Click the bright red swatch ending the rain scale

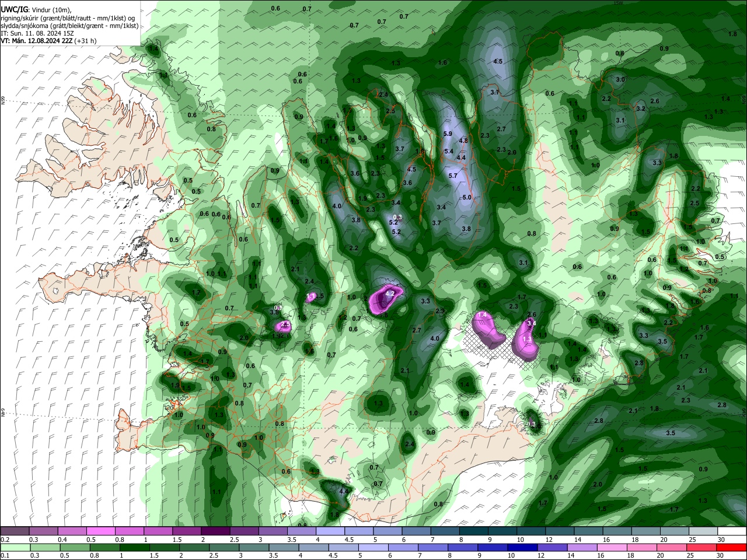tap(732, 548)
